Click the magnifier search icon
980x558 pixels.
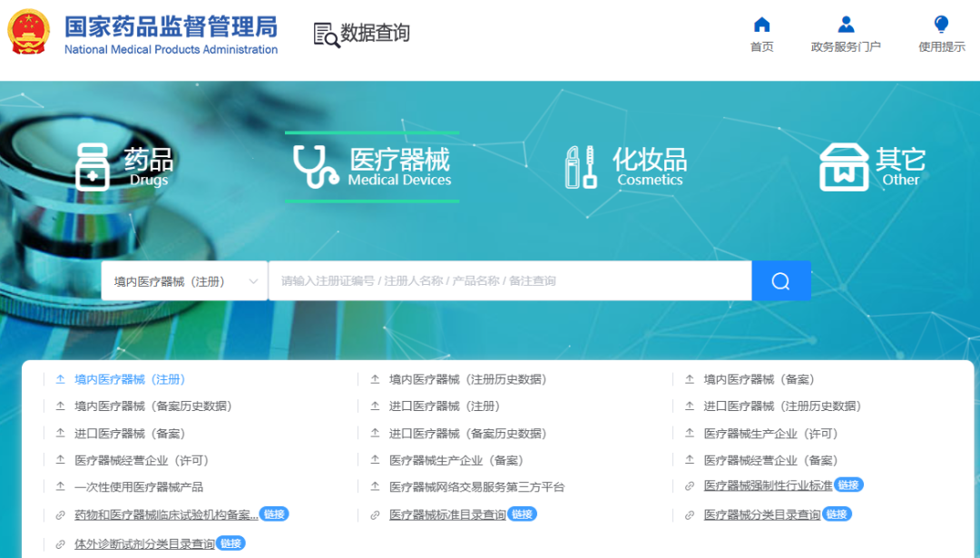pyautogui.click(x=780, y=280)
